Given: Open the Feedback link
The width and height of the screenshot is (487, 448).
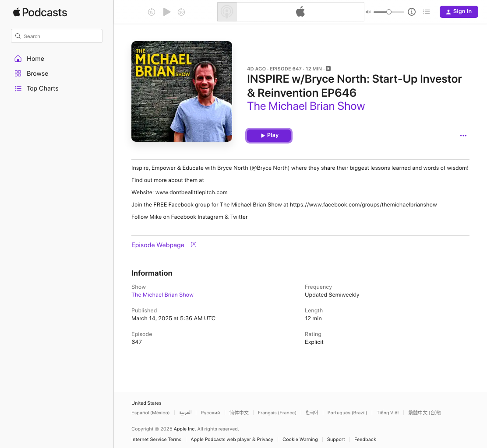Looking at the screenshot, I should [x=365, y=439].
